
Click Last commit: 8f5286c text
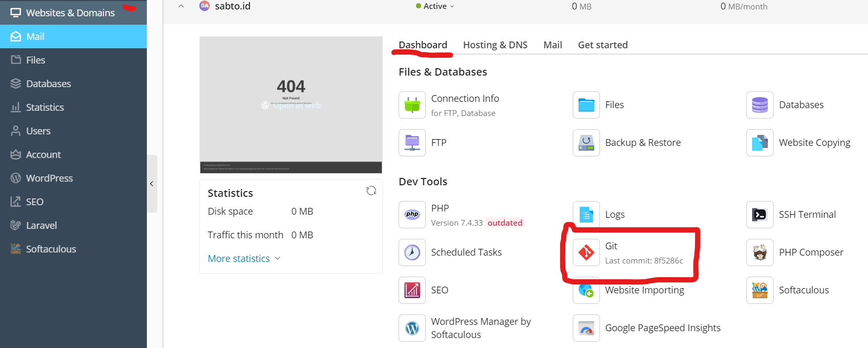pyautogui.click(x=644, y=261)
